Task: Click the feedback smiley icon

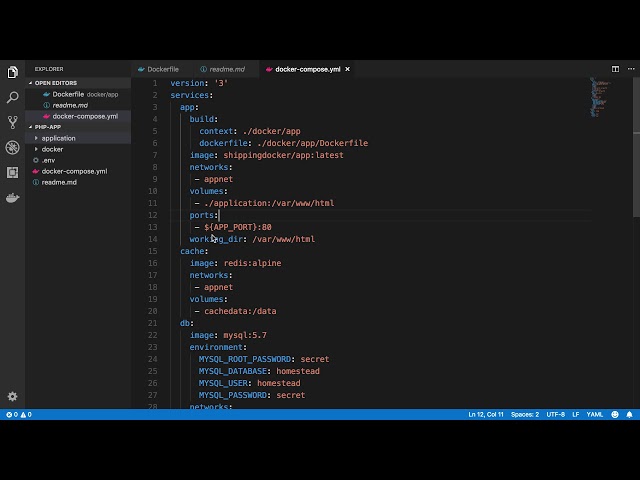Action: click(x=615, y=414)
